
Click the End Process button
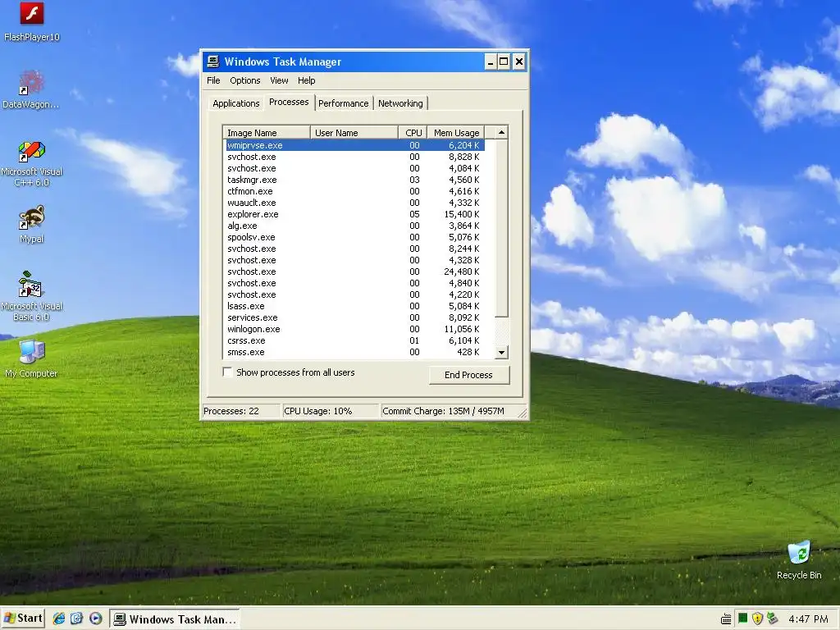[468, 374]
